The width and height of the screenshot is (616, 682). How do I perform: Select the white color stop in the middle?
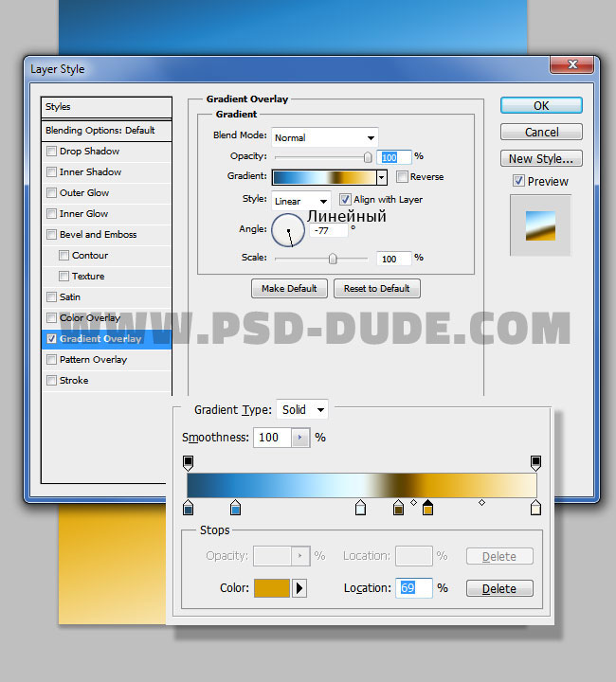point(360,508)
